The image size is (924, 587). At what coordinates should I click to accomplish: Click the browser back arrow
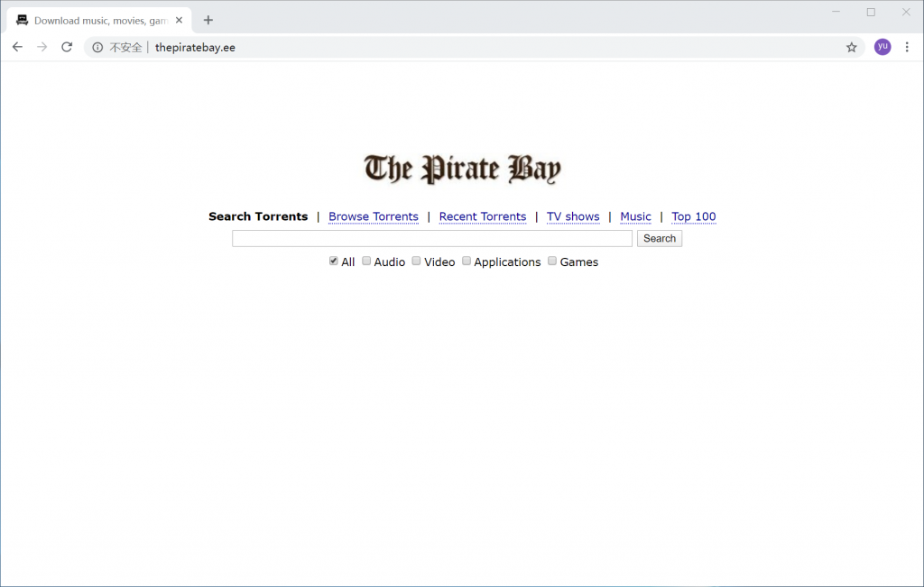[x=17, y=47]
